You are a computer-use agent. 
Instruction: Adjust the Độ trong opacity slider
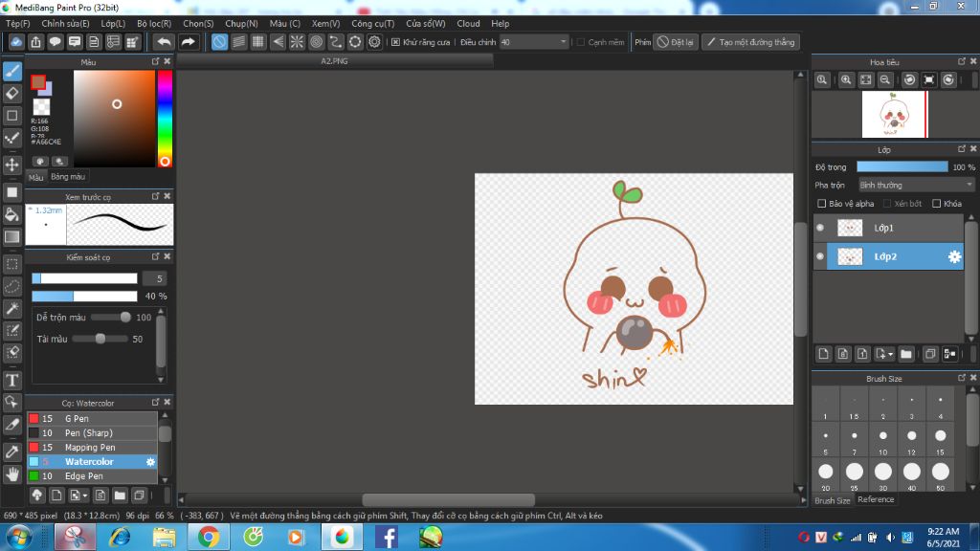pos(902,166)
